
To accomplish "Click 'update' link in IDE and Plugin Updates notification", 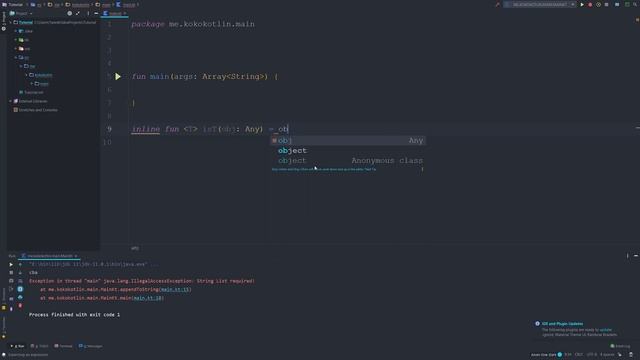I will point(606,330).
